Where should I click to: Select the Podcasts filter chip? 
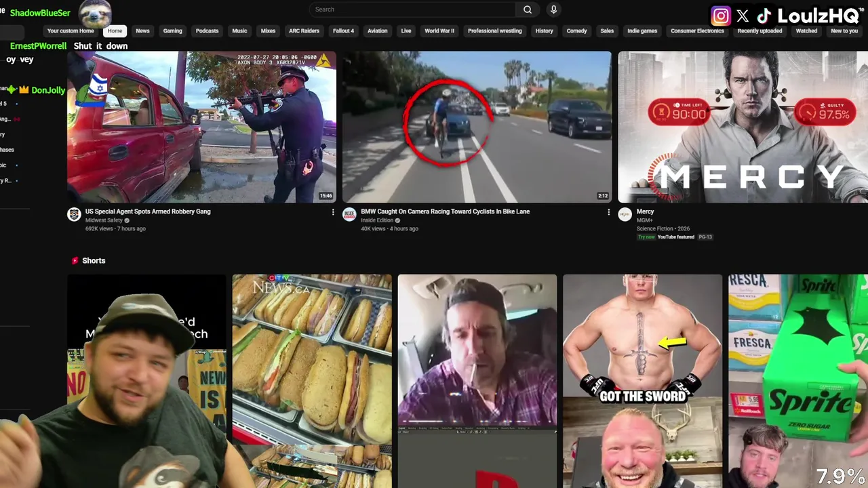coord(207,31)
